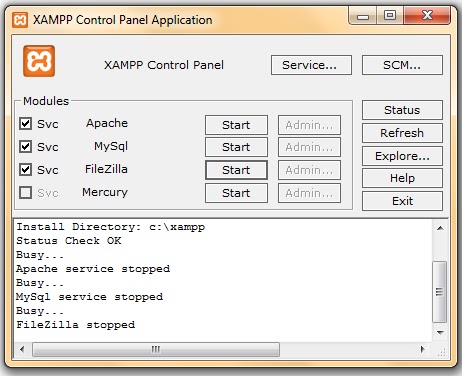Image resolution: width=462 pixels, height=376 pixels.
Task: Click the orange XAMPP logo
Action: [x=39, y=61]
